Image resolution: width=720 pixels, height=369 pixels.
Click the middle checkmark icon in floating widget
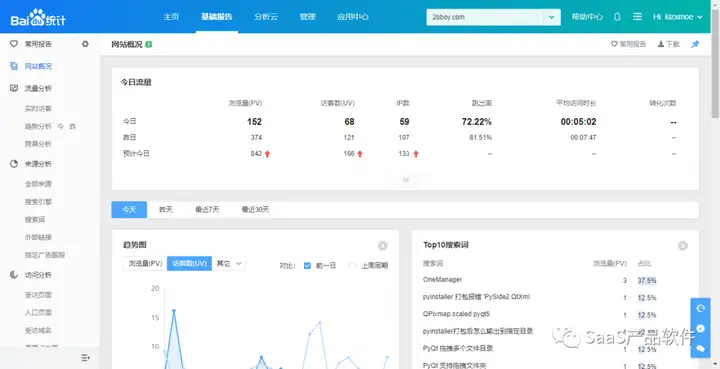(x=701, y=328)
